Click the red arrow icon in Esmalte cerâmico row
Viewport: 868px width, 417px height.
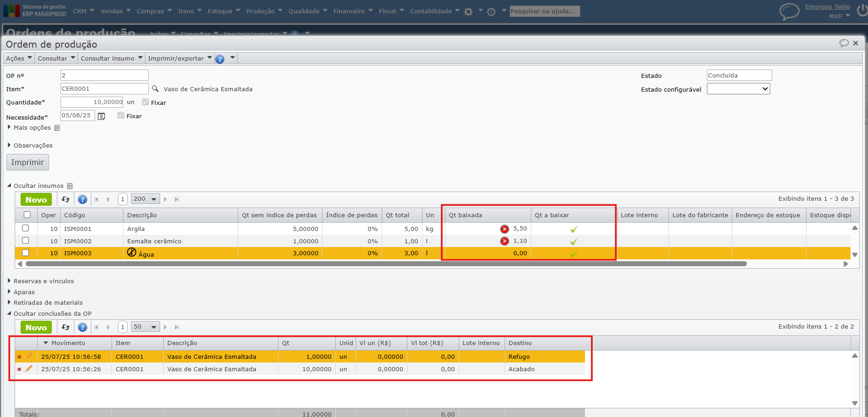pyautogui.click(x=505, y=241)
